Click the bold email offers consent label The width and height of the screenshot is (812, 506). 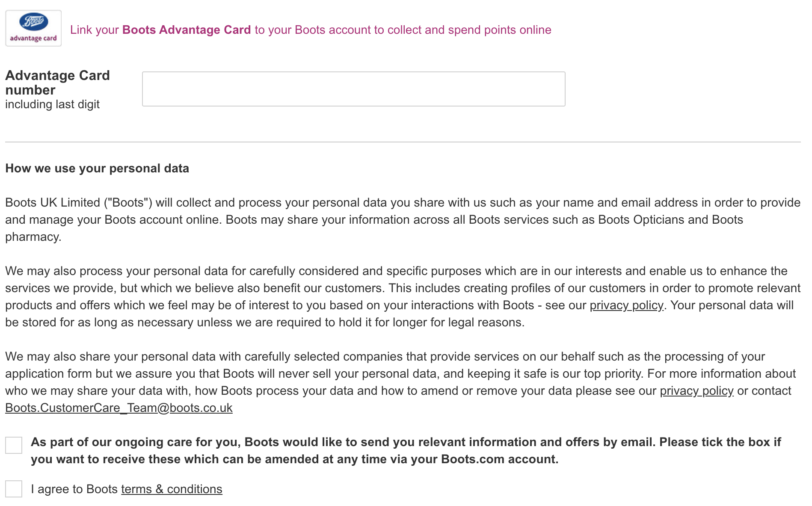click(x=406, y=451)
